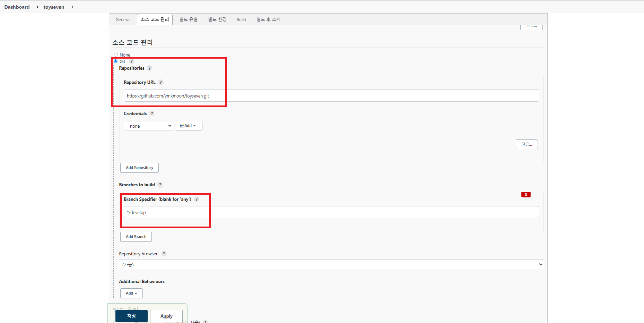
Task: Switch to the Build tab
Action: click(241, 19)
